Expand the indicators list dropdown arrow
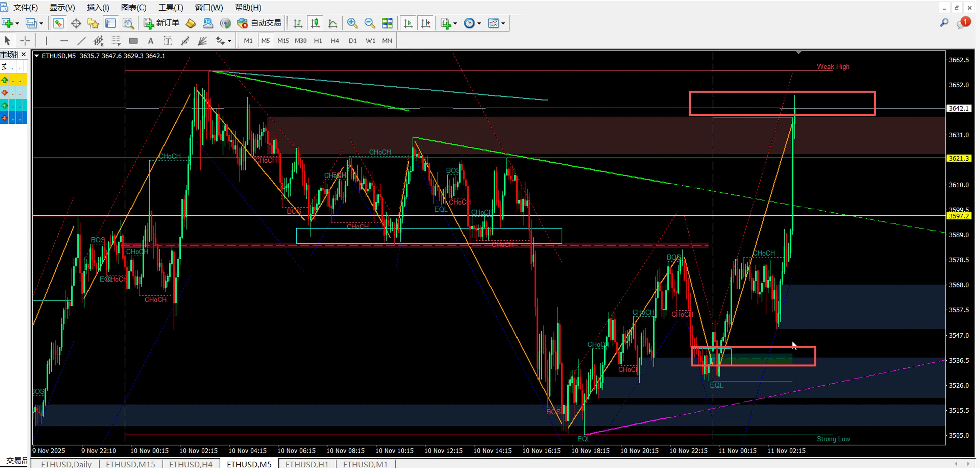980x468 pixels. (x=455, y=24)
